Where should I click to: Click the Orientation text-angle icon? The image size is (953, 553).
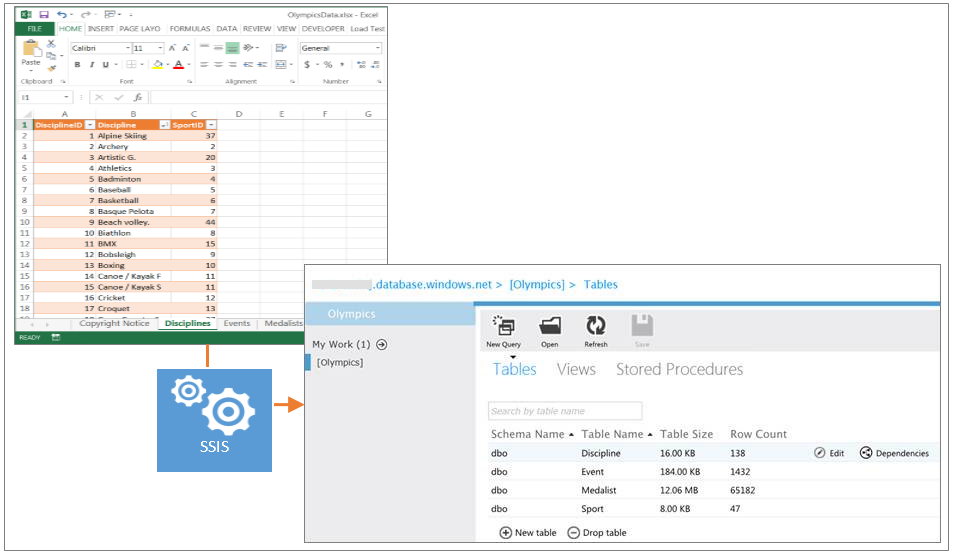(x=249, y=47)
